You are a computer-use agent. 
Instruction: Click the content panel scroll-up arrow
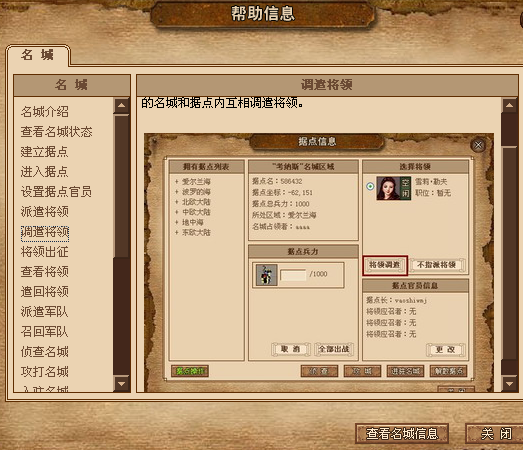(x=509, y=106)
